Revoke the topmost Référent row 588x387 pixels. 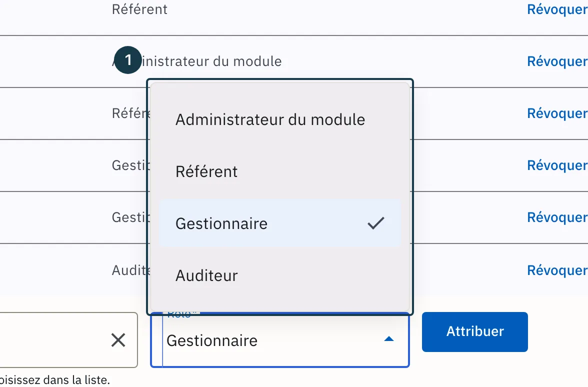click(x=557, y=9)
